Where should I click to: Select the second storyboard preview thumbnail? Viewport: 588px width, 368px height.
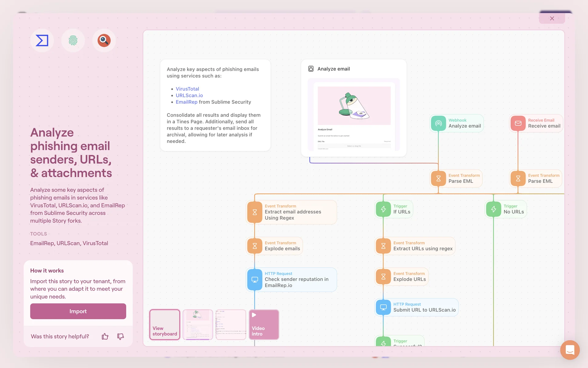(x=198, y=324)
